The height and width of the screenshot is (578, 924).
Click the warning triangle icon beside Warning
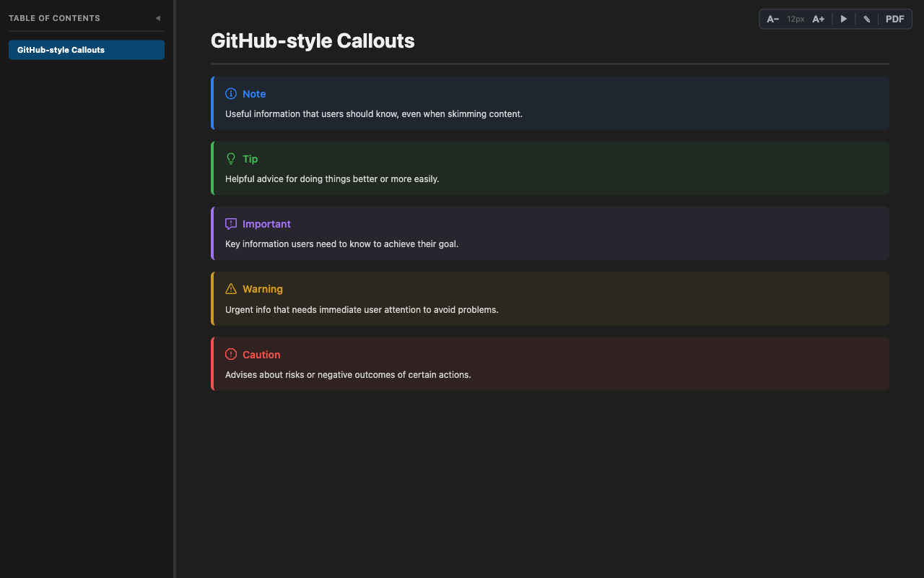[231, 288]
